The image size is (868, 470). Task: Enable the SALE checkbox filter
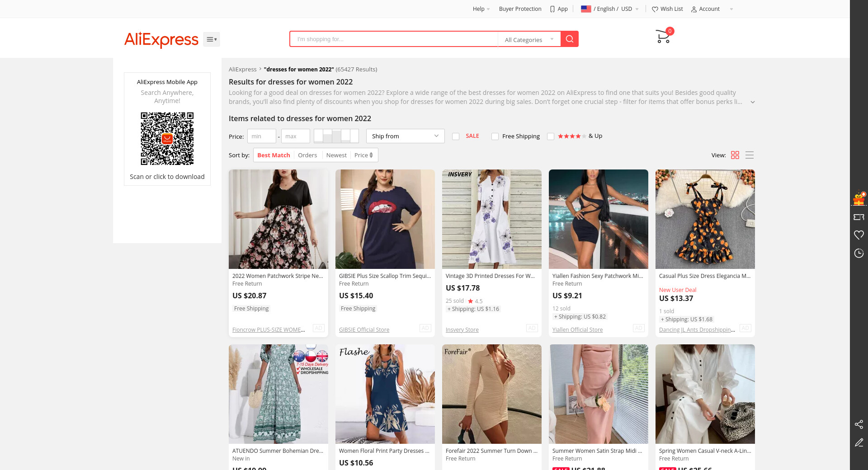(x=456, y=136)
